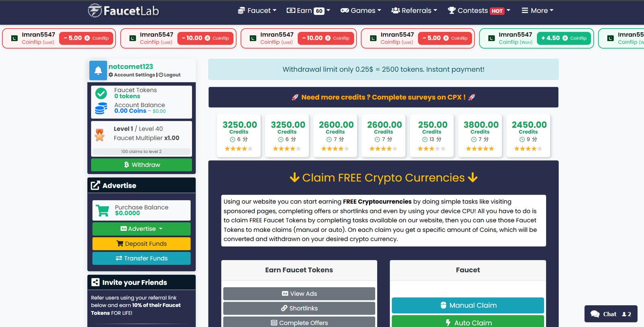Click the View Ads button
Viewport: 644px width, 327px height.
click(x=299, y=294)
